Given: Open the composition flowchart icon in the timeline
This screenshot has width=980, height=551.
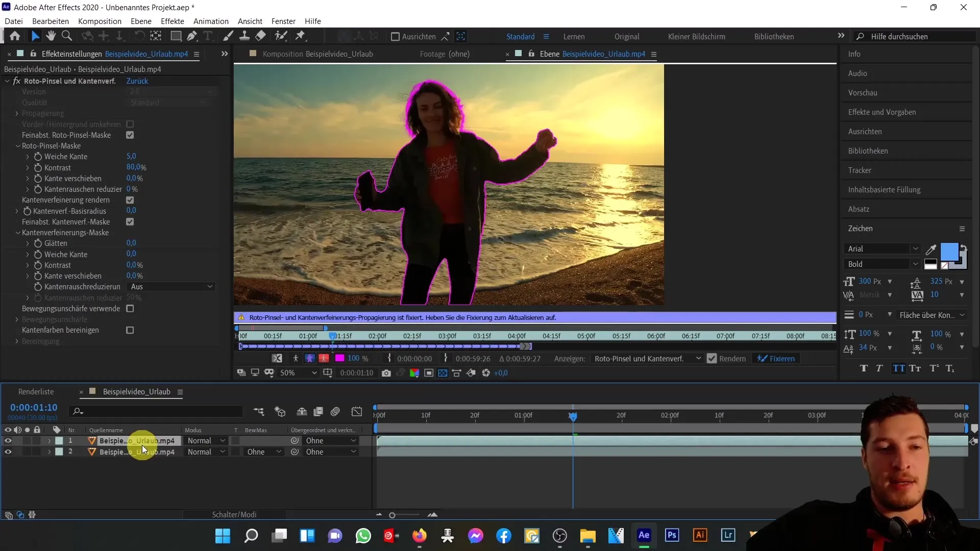Looking at the screenshot, I should pos(259,412).
